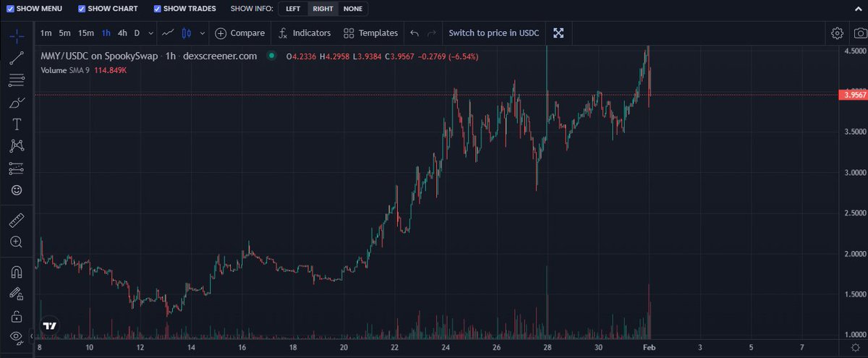Click the 28 date axis label

tap(548, 348)
